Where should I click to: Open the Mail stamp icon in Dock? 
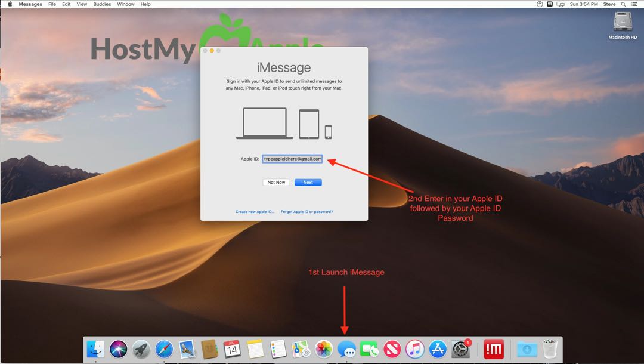(187, 350)
